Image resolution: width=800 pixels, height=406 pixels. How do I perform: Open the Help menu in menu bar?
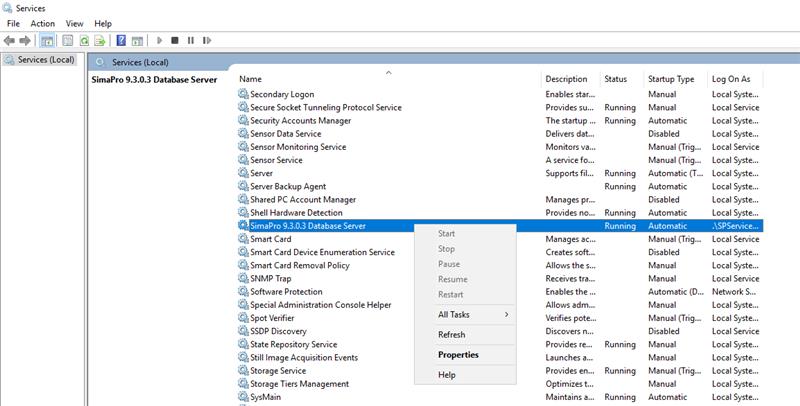point(103,23)
